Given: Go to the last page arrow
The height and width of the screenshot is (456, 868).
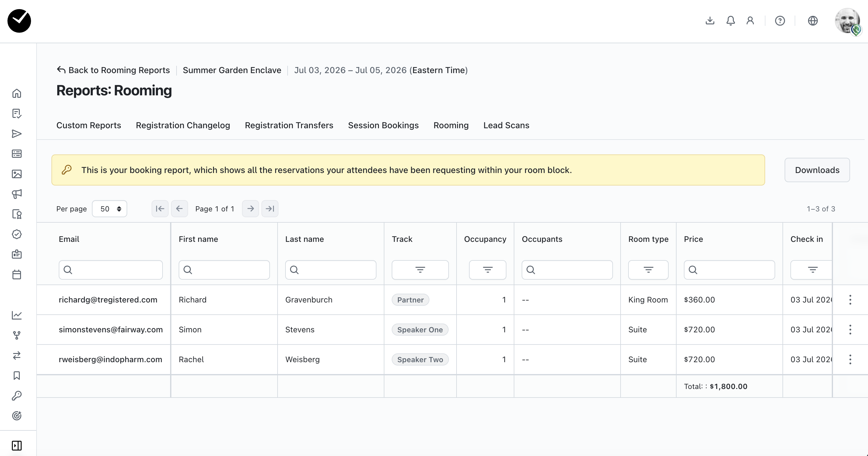Looking at the screenshot, I should click(x=270, y=209).
